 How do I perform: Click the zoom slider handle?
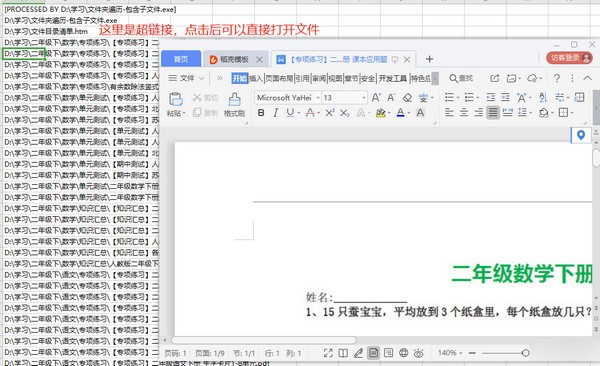(x=525, y=353)
